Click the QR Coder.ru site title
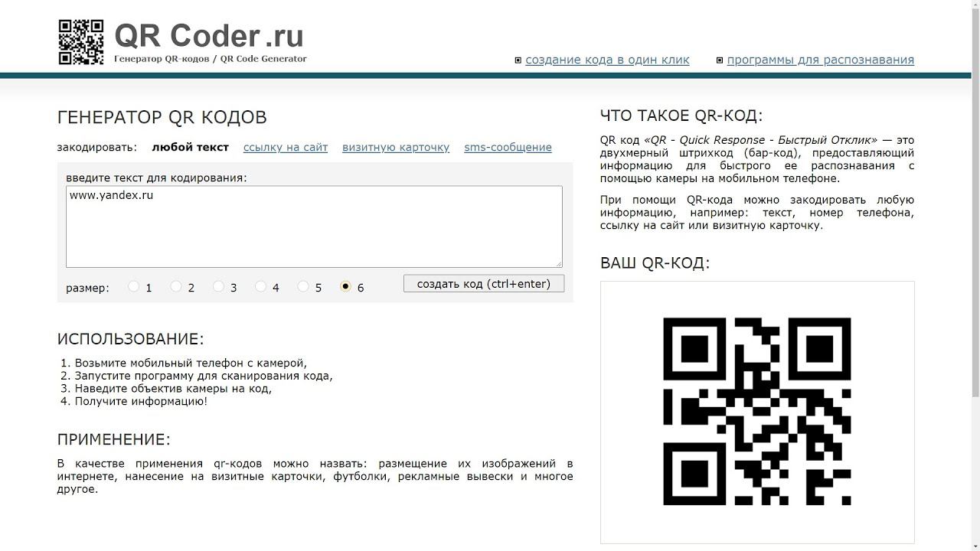Screen dimensions: 980x551 pos(209,36)
